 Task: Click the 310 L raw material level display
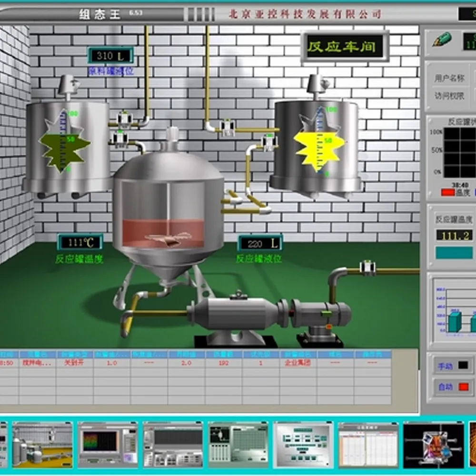(x=109, y=56)
